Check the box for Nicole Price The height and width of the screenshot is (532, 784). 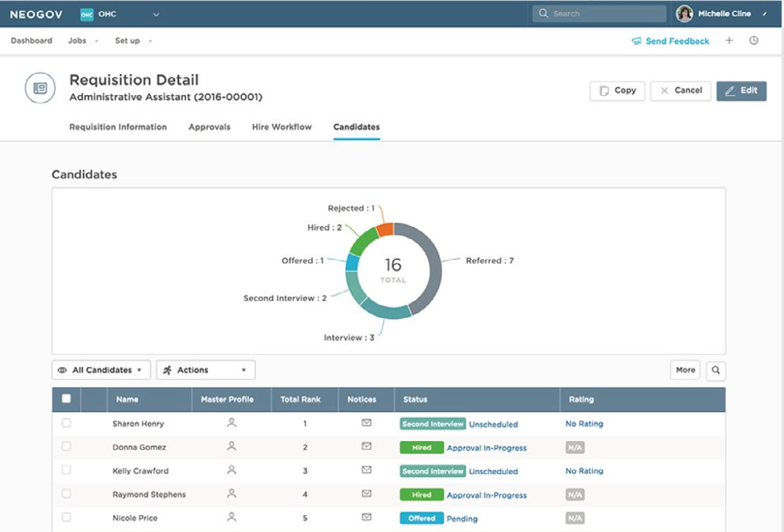tap(66, 517)
